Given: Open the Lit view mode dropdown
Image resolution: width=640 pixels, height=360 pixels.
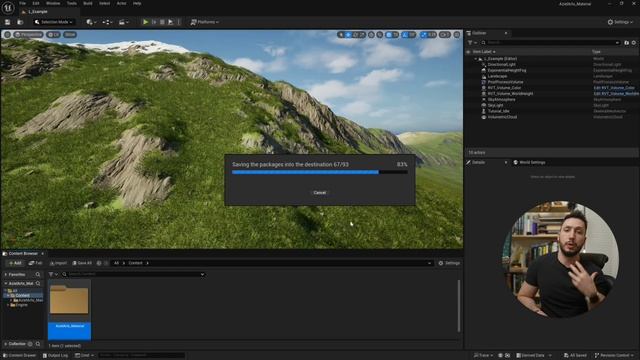Looking at the screenshot, I should click(x=53, y=35).
